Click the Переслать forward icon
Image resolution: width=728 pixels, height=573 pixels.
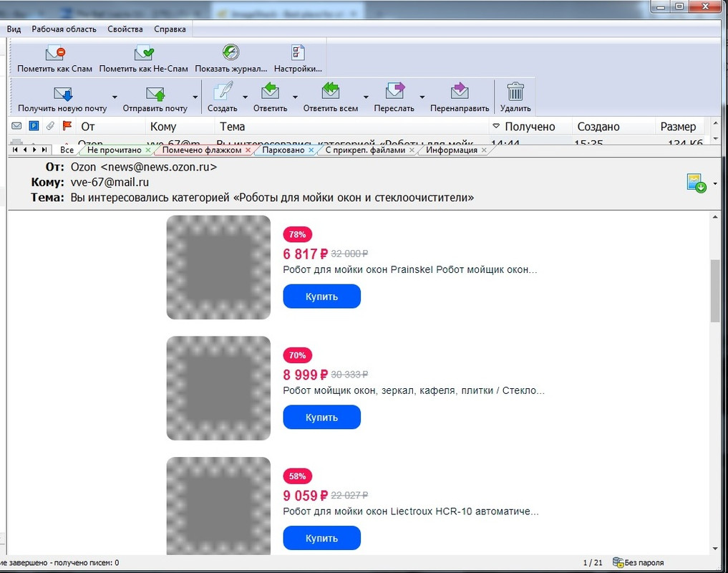(394, 91)
